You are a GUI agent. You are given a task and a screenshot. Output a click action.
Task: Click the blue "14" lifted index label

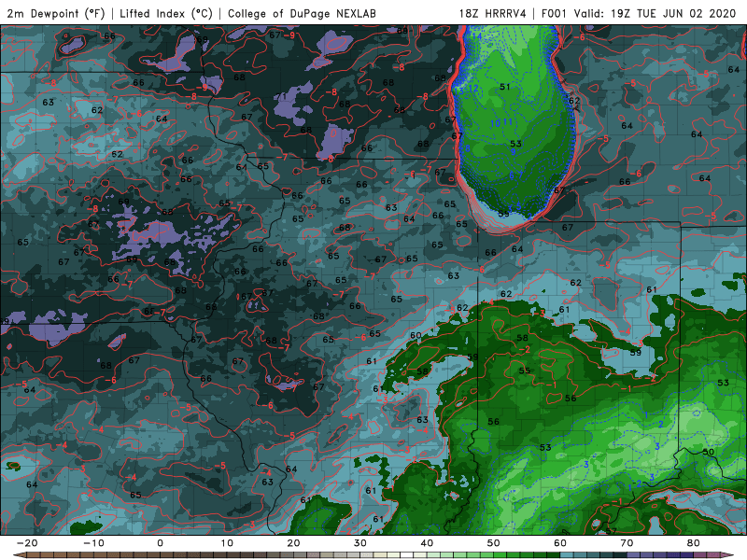coord(477,36)
